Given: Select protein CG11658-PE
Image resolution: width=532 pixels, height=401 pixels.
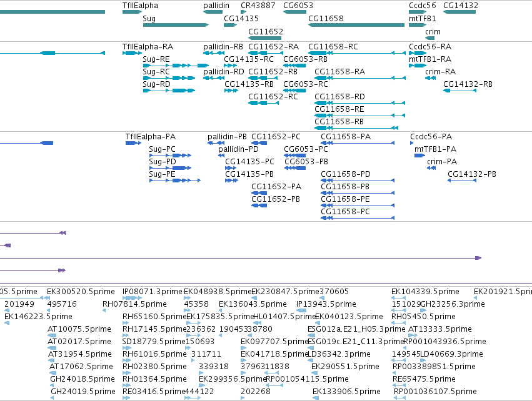Looking at the screenshot, I should tap(345, 199).
